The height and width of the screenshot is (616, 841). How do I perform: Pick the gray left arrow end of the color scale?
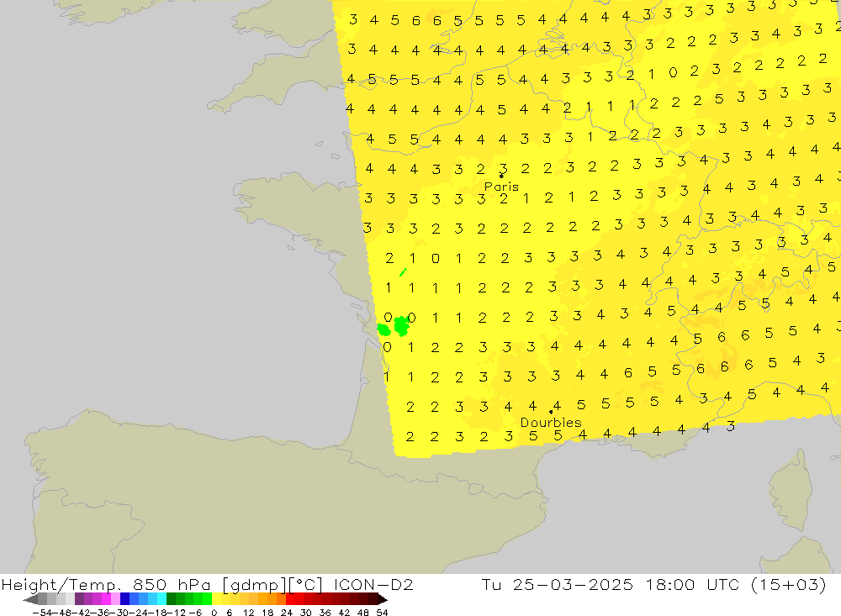tap(30, 599)
